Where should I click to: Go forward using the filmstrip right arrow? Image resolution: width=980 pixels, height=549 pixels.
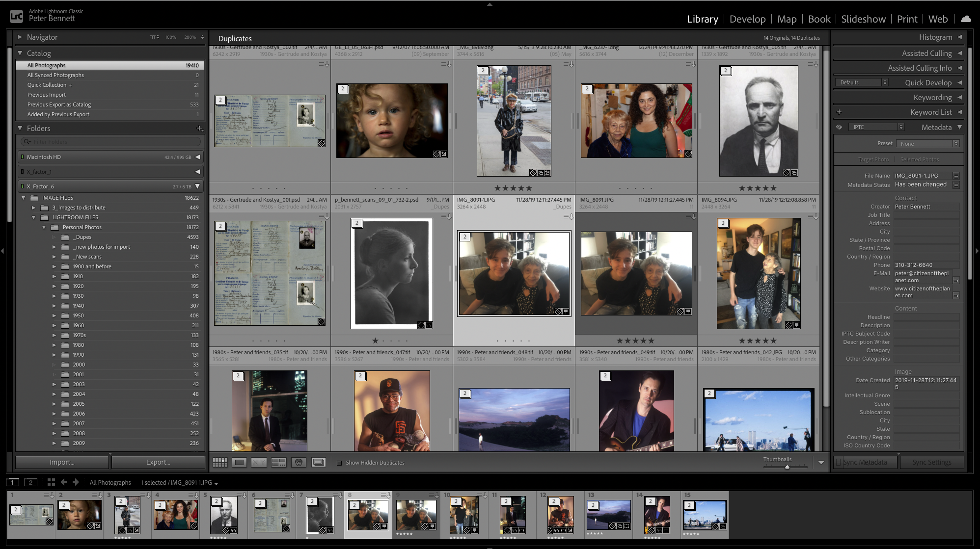76,482
